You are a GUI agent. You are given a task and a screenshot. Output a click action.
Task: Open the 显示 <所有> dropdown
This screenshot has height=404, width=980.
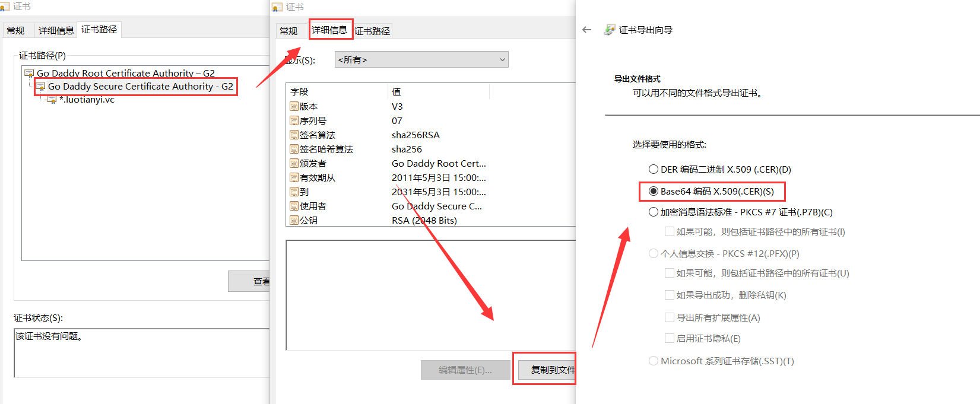tap(421, 59)
